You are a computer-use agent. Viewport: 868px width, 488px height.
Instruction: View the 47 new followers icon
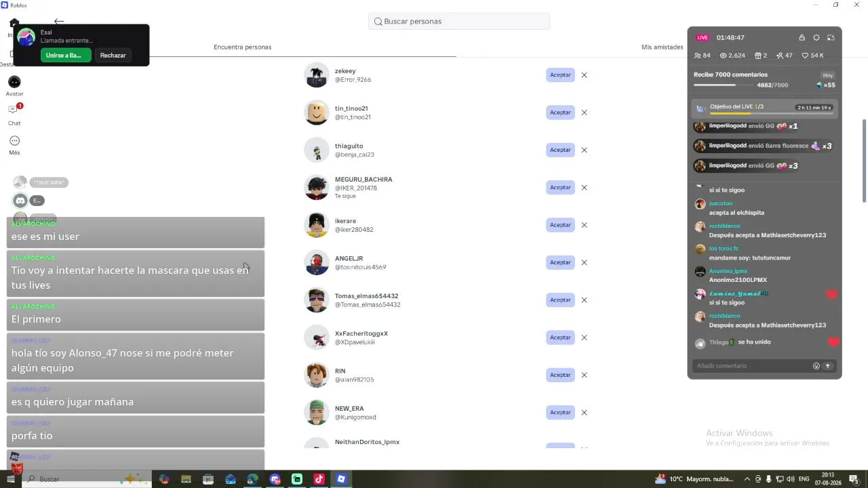[780, 56]
